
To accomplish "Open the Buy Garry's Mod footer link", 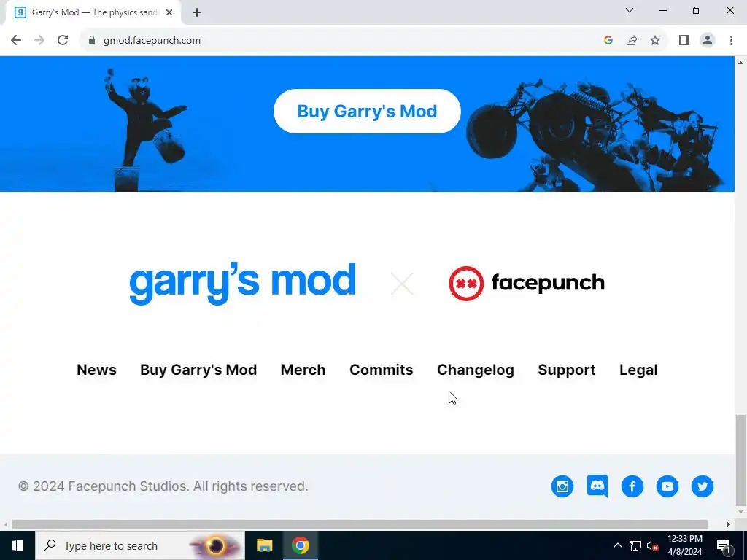I will 198,370.
